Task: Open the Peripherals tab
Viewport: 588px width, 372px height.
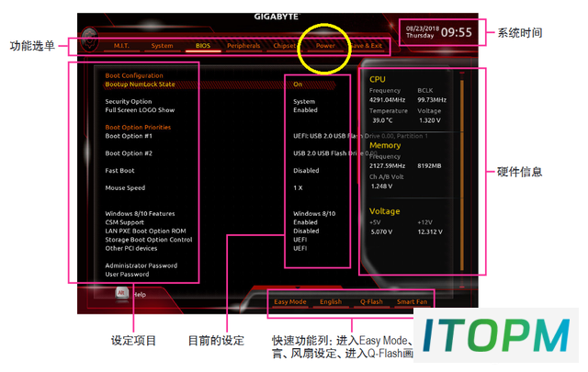Action: point(243,46)
